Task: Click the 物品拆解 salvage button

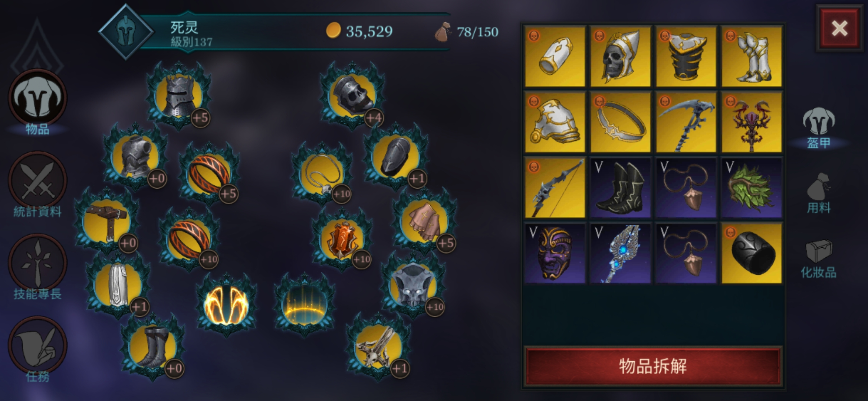Action: 653,366
